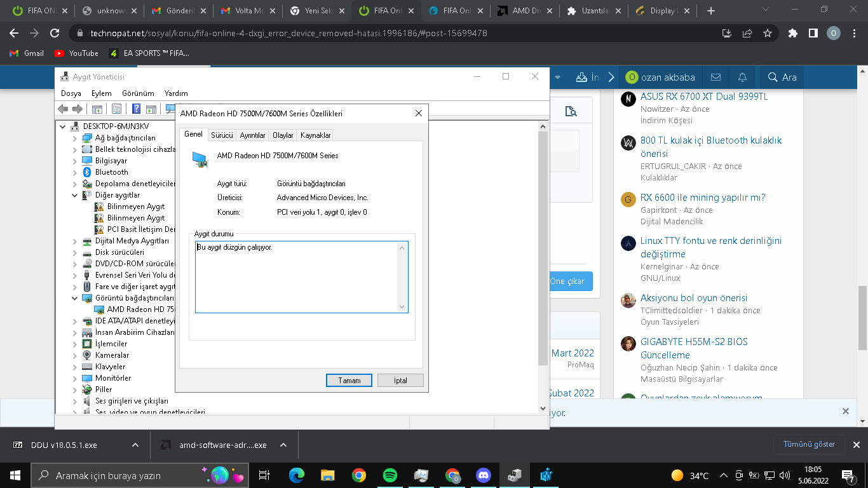868x488 pixels.
Task: Open the ozan akbaba account menu
Action: tap(660, 78)
